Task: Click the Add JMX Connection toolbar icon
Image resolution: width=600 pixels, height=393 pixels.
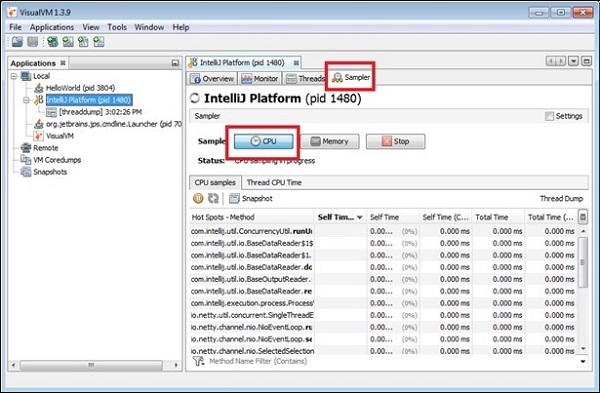Action: pyautogui.click(x=68, y=42)
